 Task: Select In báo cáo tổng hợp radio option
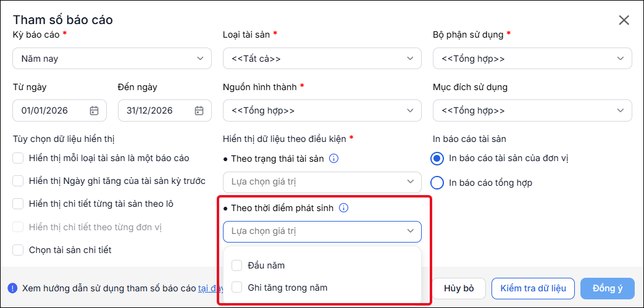pyautogui.click(x=437, y=183)
